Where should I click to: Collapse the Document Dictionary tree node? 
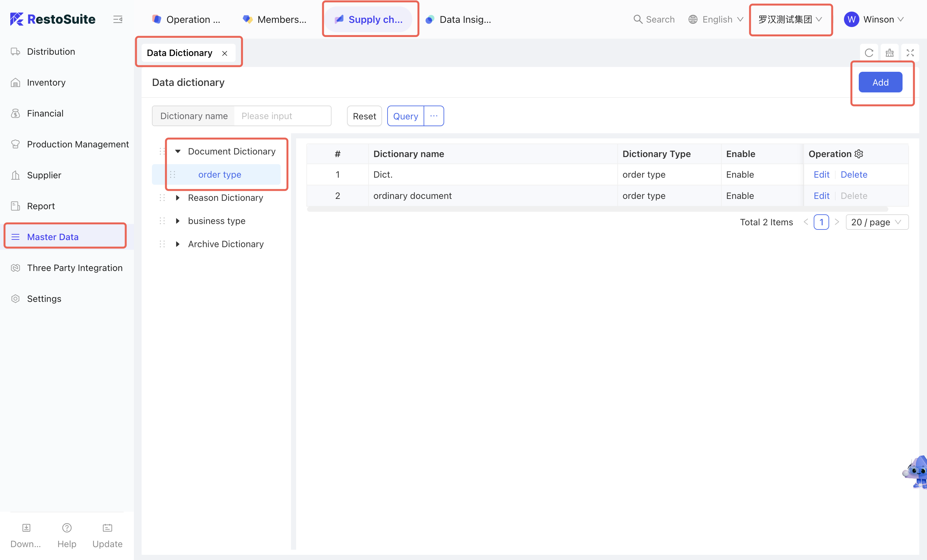[178, 151]
